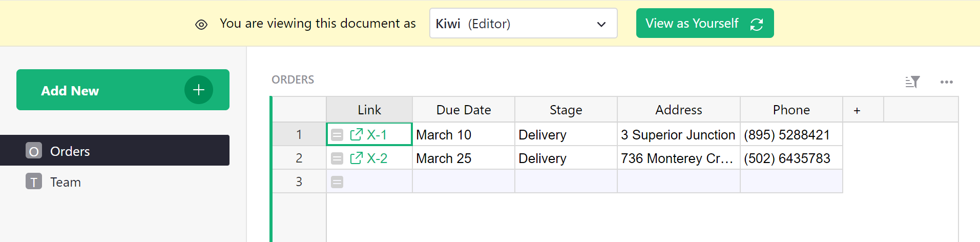
Task: Click the phone cell (502) 6435783
Action: [787, 158]
